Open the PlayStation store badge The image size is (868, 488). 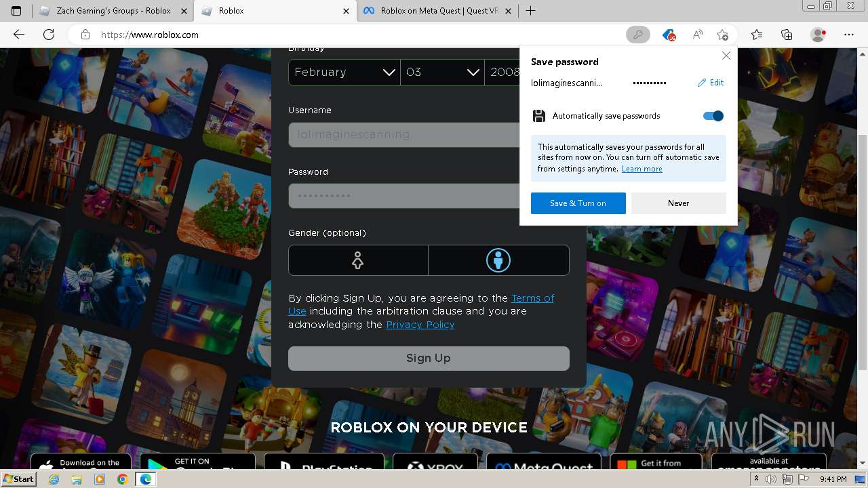tap(324, 462)
